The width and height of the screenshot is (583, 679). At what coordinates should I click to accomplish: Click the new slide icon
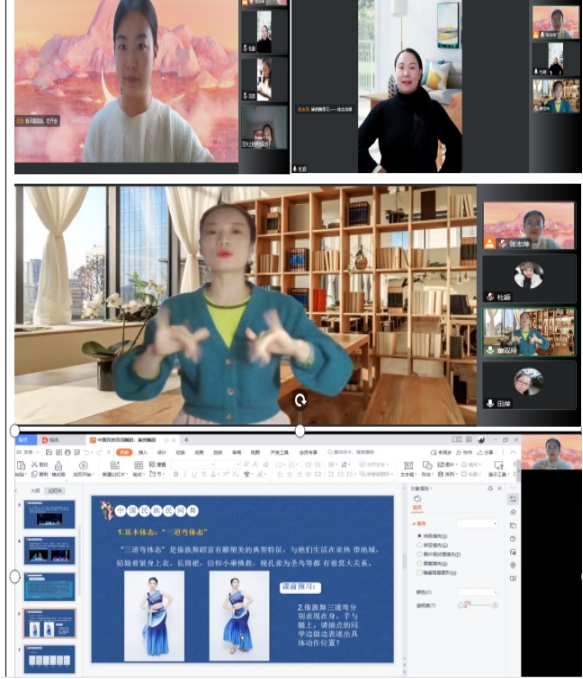(115, 465)
